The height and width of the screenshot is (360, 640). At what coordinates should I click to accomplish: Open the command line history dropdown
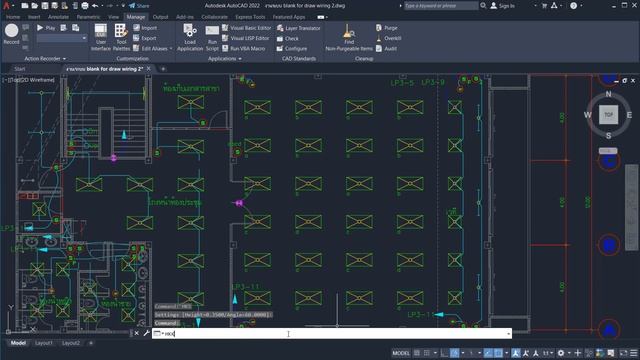pos(508,333)
